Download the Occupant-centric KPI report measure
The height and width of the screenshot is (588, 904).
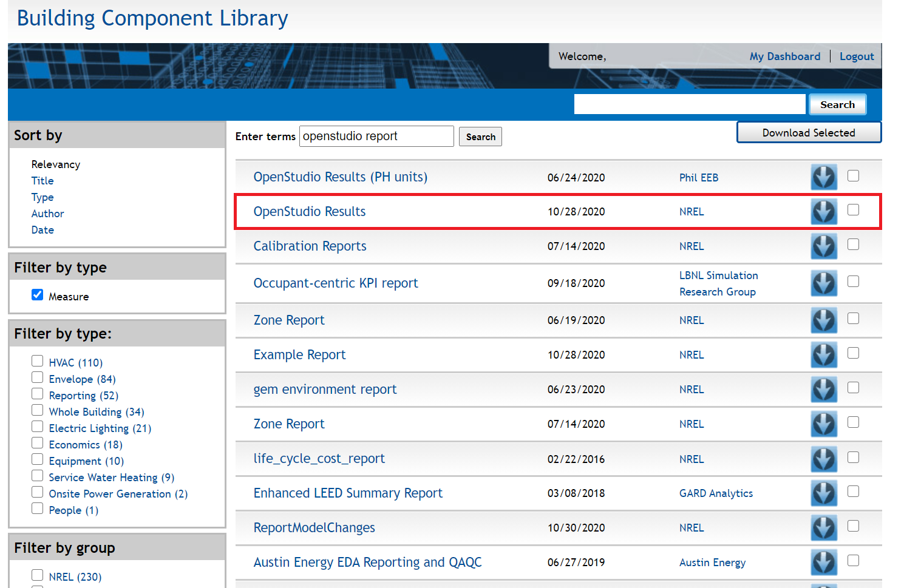click(x=824, y=283)
